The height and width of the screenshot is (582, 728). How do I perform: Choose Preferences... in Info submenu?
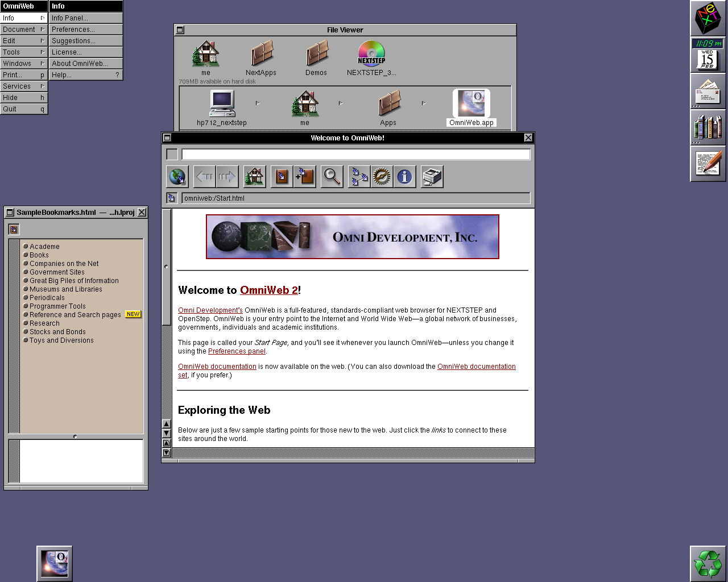click(86, 30)
